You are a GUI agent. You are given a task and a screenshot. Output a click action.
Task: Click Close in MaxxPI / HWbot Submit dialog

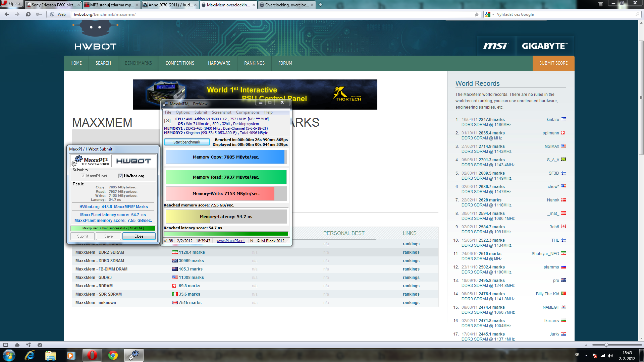point(139,236)
